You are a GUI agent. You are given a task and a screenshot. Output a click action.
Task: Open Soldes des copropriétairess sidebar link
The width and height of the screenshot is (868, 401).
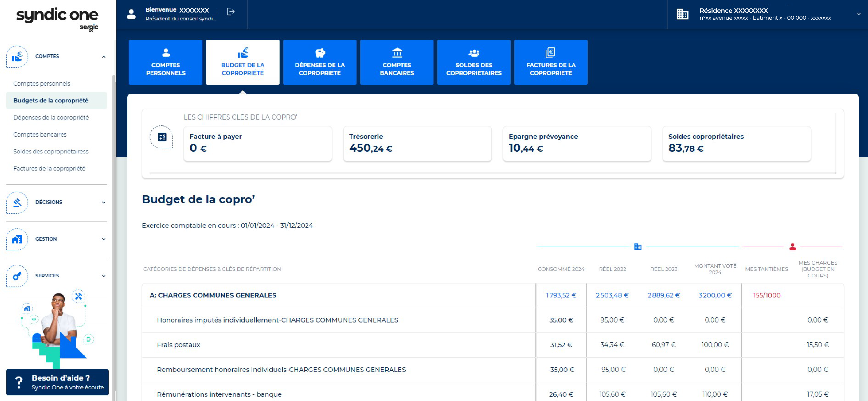pyautogui.click(x=51, y=151)
